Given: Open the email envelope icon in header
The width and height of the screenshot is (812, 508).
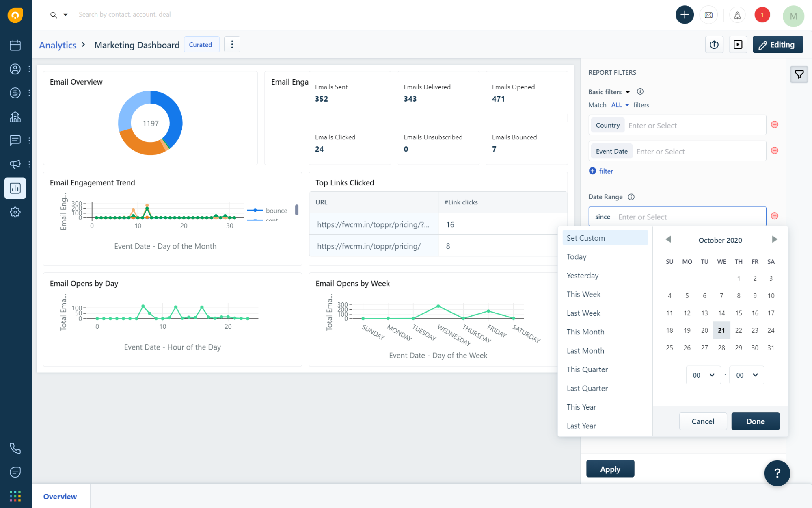Looking at the screenshot, I should (708, 15).
